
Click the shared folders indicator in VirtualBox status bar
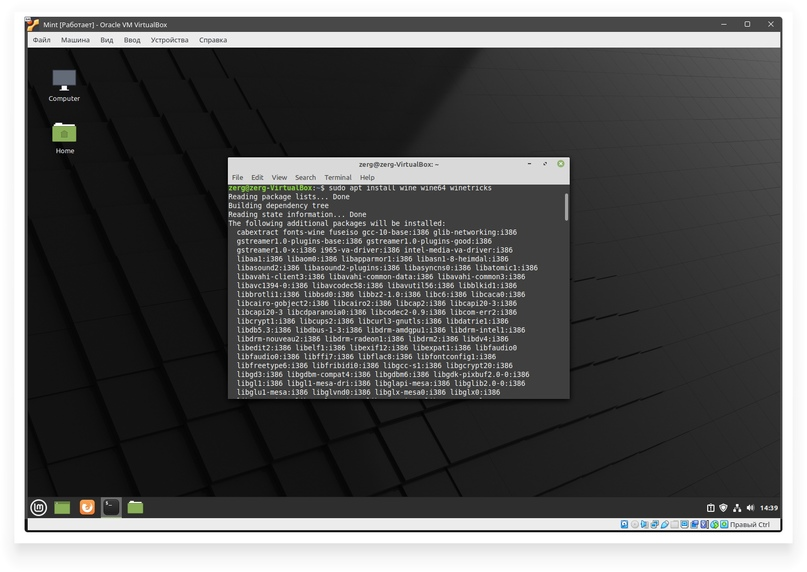click(674, 524)
